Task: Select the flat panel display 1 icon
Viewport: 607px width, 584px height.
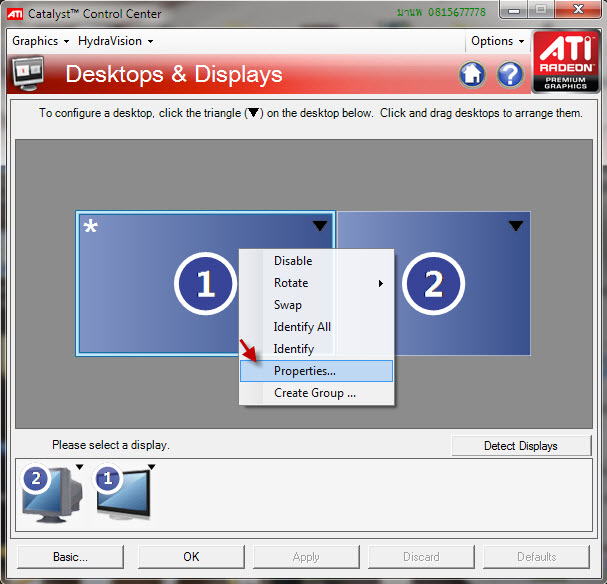Action: [123, 492]
